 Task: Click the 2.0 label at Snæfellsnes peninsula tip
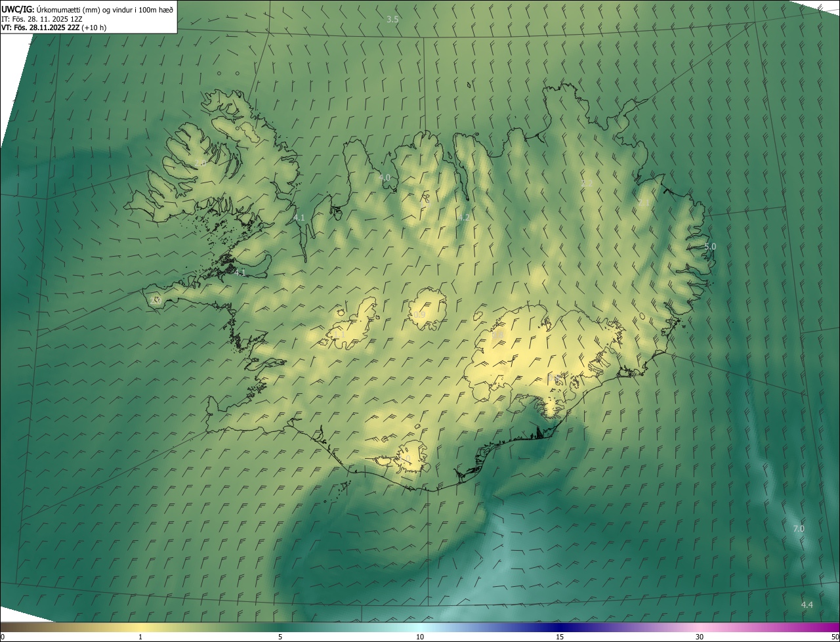[156, 300]
